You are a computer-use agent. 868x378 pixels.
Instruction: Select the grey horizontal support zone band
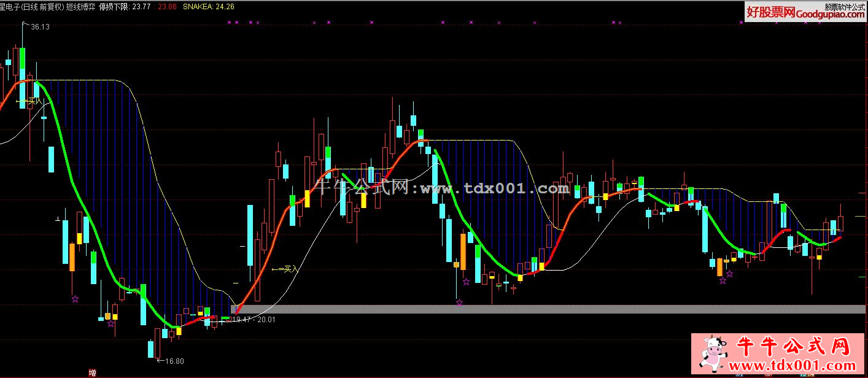pyautogui.click(x=549, y=309)
